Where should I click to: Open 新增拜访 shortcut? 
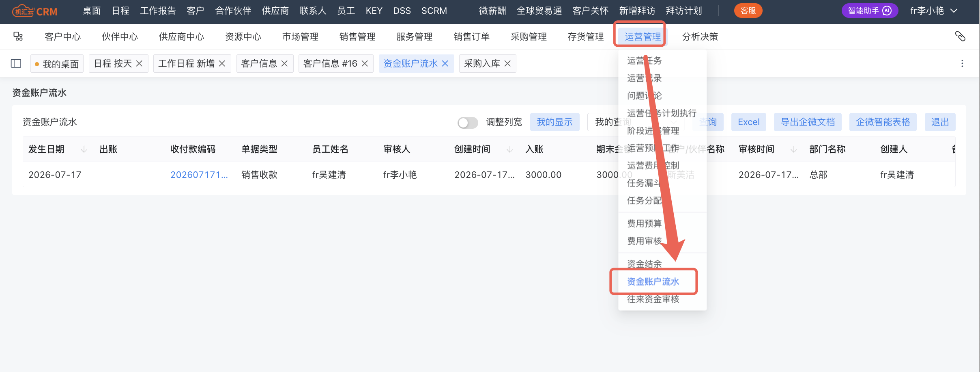pyautogui.click(x=637, y=11)
